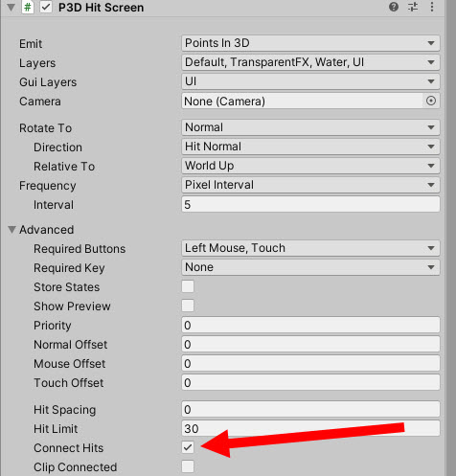Click the Hit Spacing value field
The height and width of the screenshot is (476, 456).
tap(310, 409)
